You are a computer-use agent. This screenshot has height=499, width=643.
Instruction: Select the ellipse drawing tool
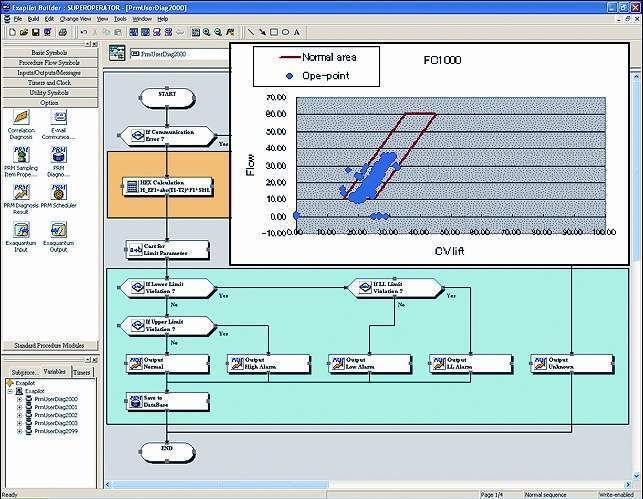[x=285, y=32]
